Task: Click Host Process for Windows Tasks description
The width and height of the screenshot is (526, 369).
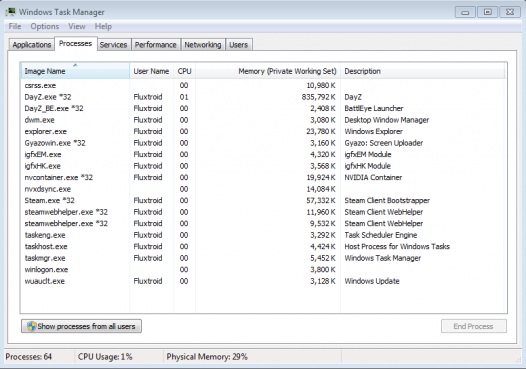Action: [397, 247]
